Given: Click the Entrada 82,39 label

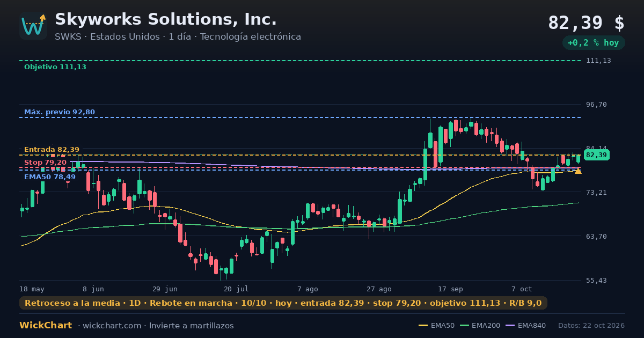Looking at the screenshot, I should [52, 149].
